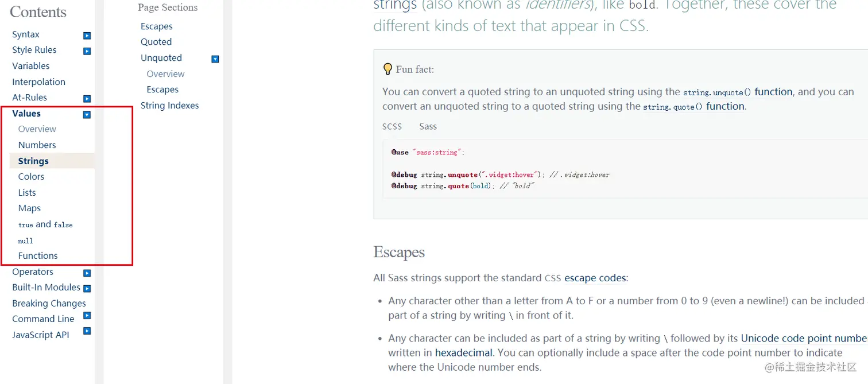Expand the Built-In Modules arrow icon
This screenshot has height=384, width=868.
pyautogui.click(x=87, y=289)
